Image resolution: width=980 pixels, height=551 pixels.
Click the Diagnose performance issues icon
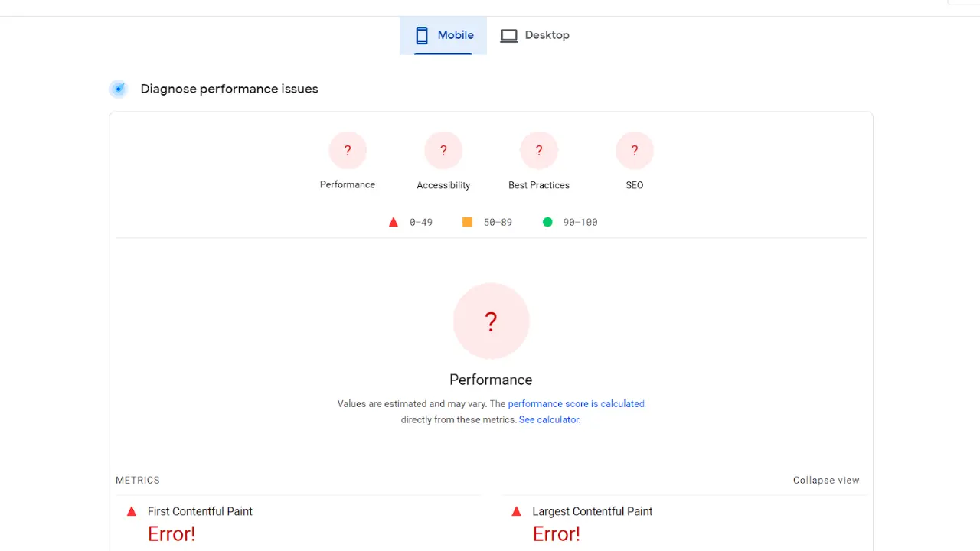point(119,90)
